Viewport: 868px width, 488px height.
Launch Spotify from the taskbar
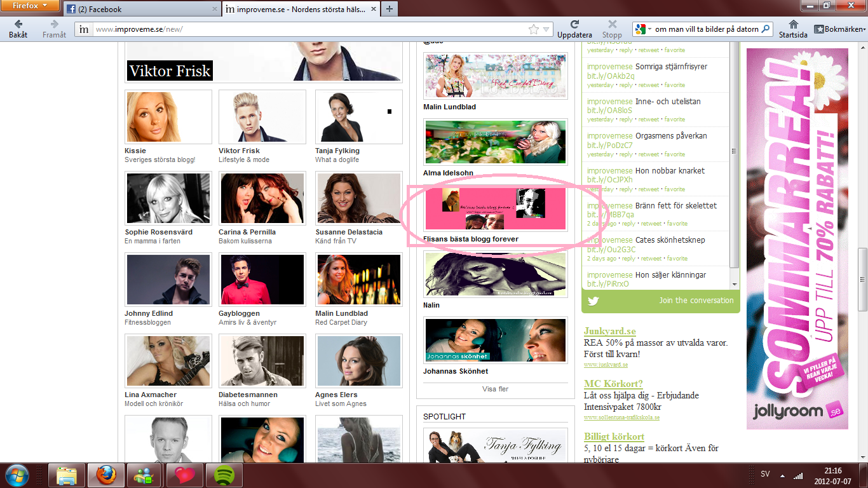(223, 475)
